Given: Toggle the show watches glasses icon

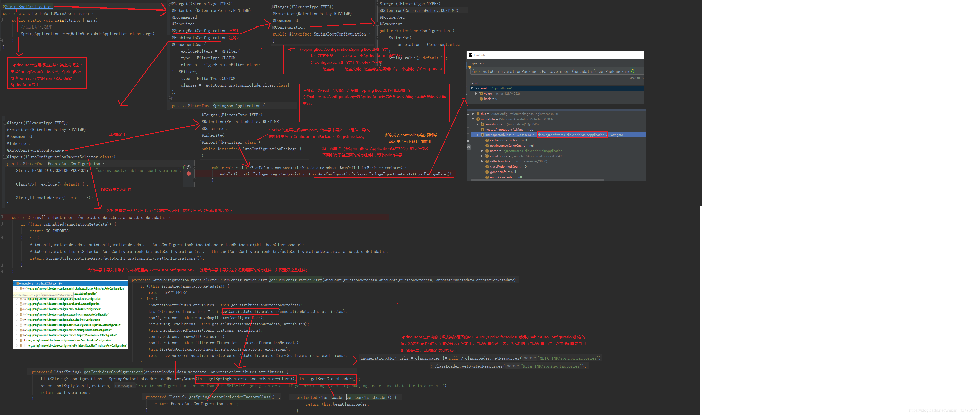Looking at the screenshot, I should (469, 147).
